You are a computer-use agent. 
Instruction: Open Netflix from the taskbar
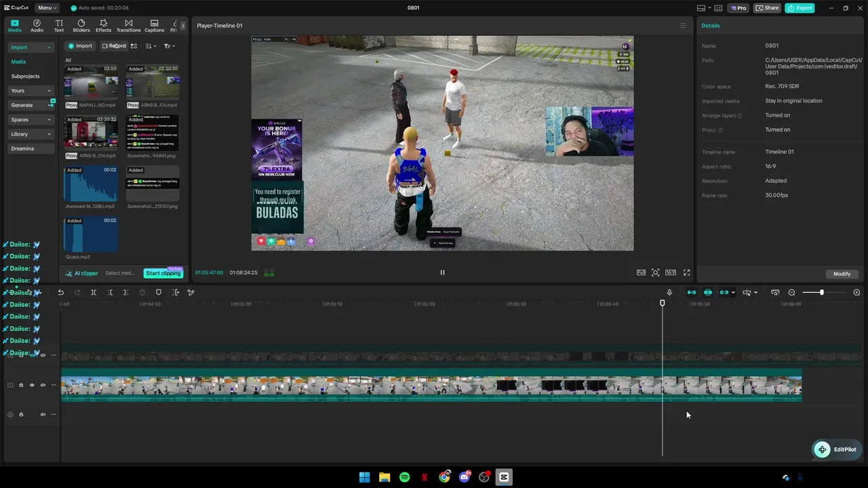[424, 477]
